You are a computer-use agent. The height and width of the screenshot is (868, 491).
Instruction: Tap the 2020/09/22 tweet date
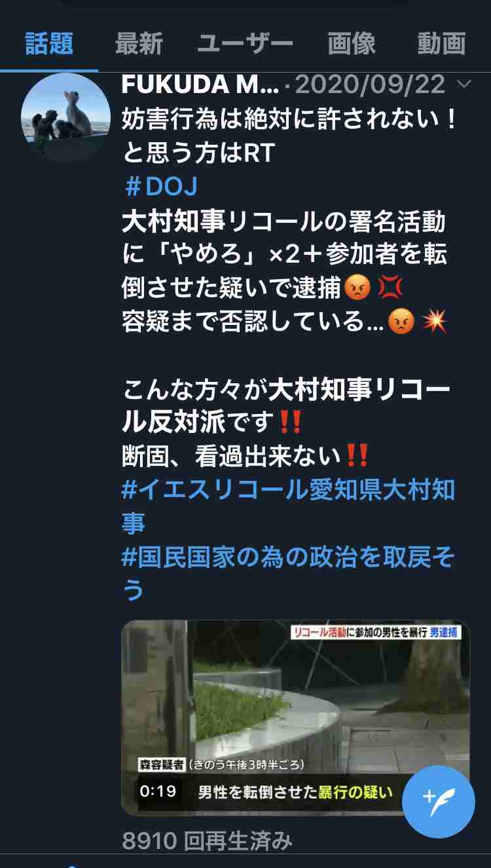click(371, 85)
